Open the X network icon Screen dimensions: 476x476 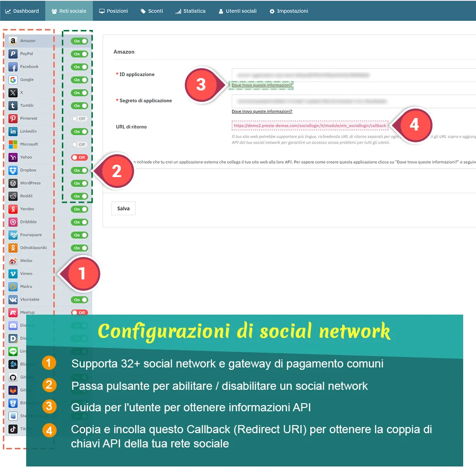pyautogui.click(x=13, y=93)
